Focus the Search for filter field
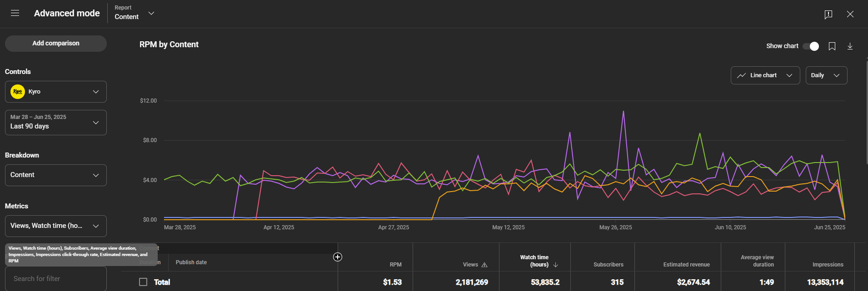Viewport: 868px width, 291px height. (x=56, y=279)
